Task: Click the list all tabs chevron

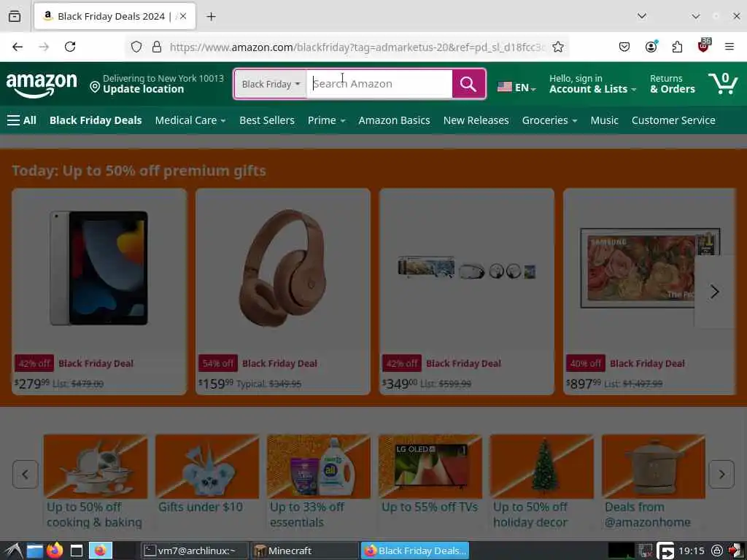Action: coord(642,16)
